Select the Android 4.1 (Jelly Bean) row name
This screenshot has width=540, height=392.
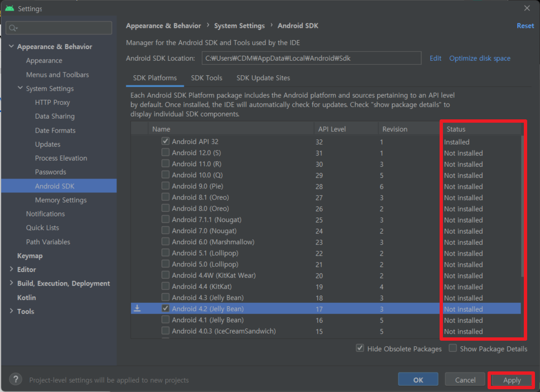(208, 320)
